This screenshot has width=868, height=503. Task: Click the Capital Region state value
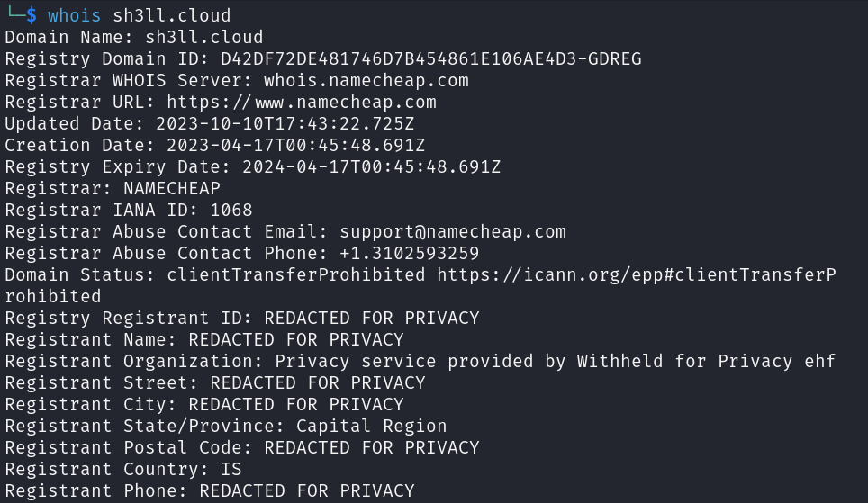click(371, 427)
